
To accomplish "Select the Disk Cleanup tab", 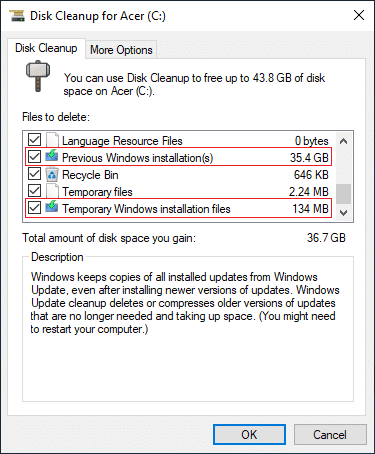I will (x=46, y=48).
